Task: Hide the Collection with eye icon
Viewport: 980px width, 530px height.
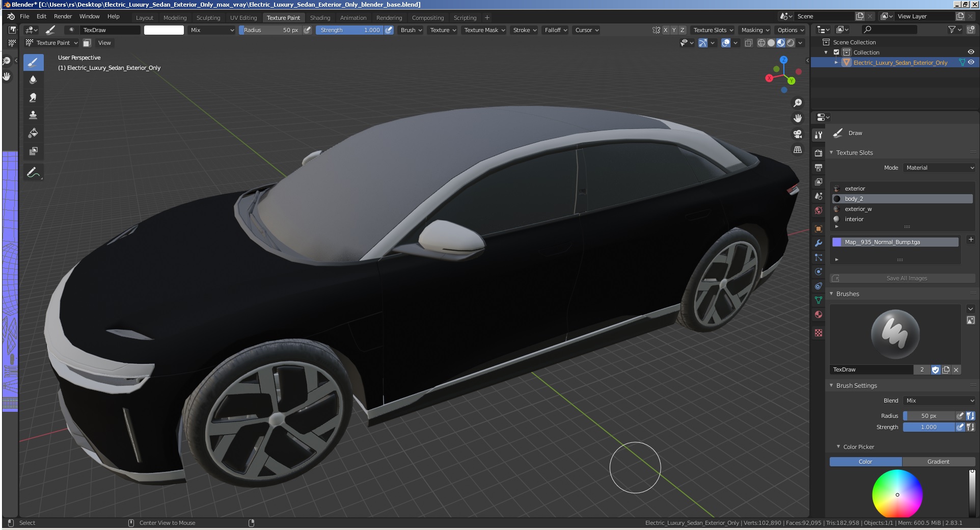Action: pos(971,52)
